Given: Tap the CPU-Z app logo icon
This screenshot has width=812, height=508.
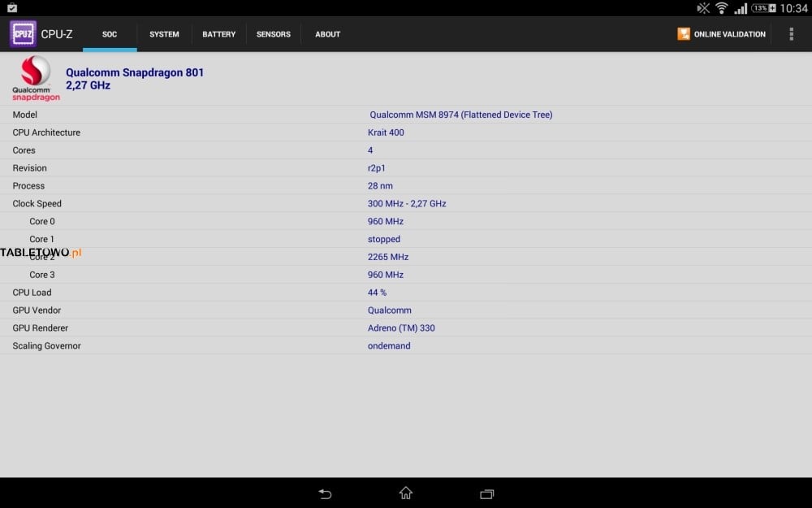Looking at the screenshot, I should (23, 34).
